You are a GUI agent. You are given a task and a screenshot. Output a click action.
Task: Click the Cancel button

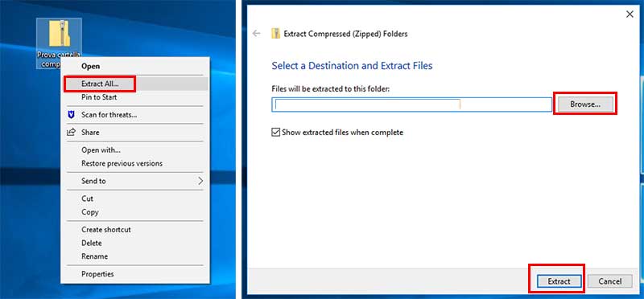click(x=610, y=281)
